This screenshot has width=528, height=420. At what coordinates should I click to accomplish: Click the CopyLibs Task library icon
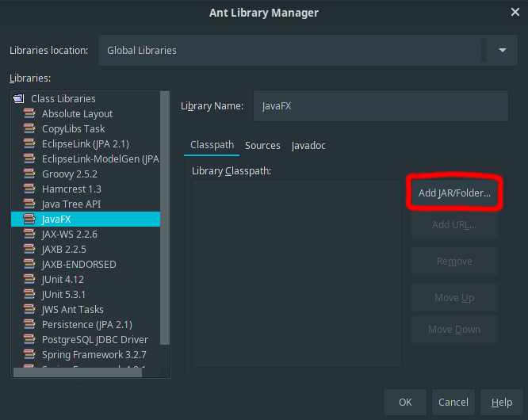(x=30, y=129)
